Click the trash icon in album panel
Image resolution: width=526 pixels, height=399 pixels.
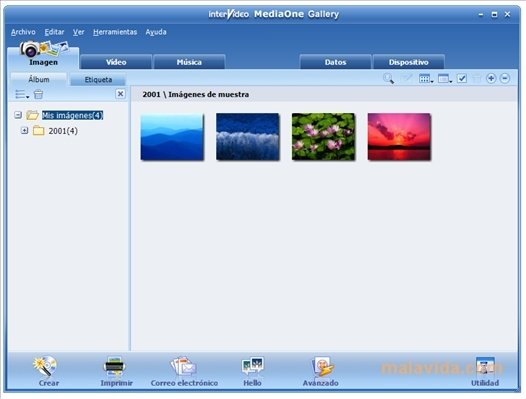pos(39,94)
